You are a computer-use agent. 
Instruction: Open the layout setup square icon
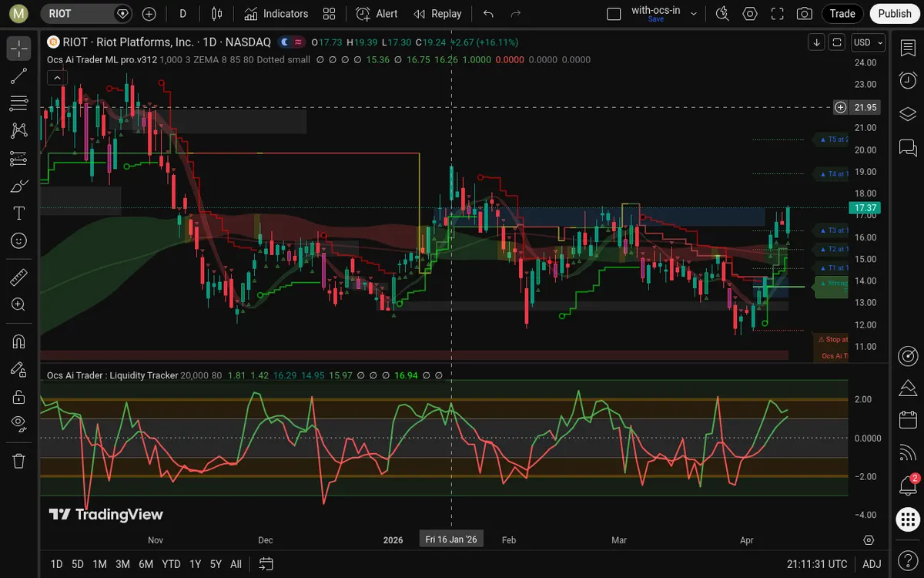point(614,13)
